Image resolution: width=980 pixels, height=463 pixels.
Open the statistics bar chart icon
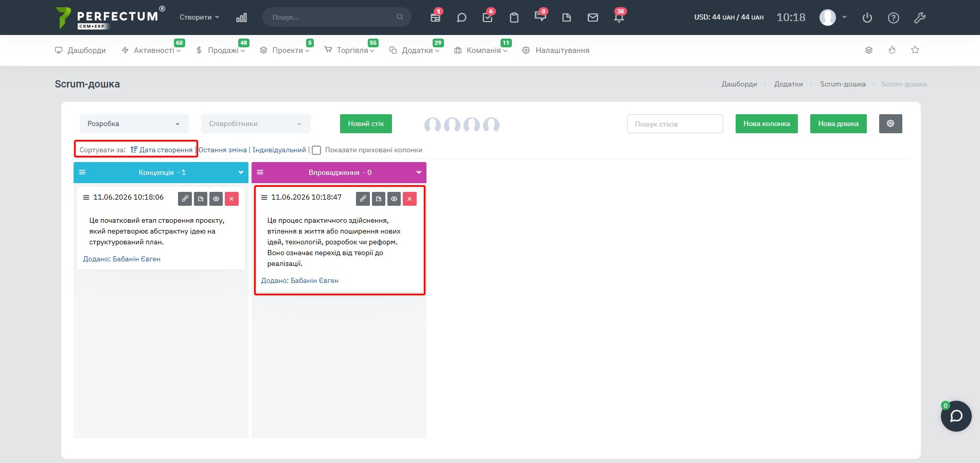(241, 17)
